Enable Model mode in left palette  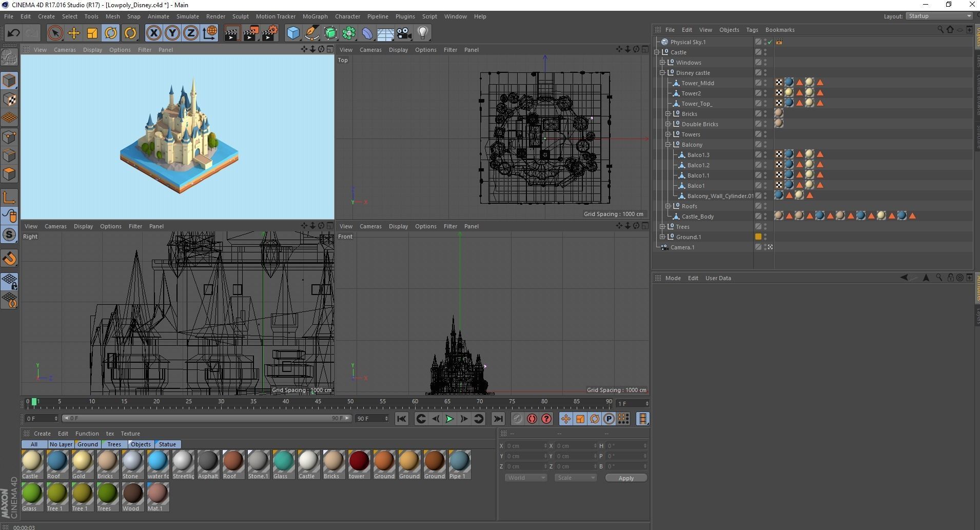(x=9, y=81)
